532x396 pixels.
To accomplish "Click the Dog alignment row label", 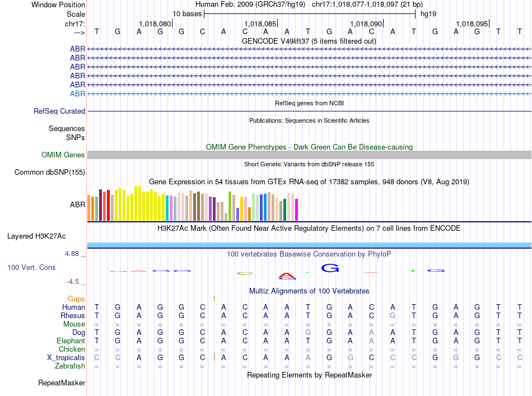I will pyautogui.click(x=78, y=333).
